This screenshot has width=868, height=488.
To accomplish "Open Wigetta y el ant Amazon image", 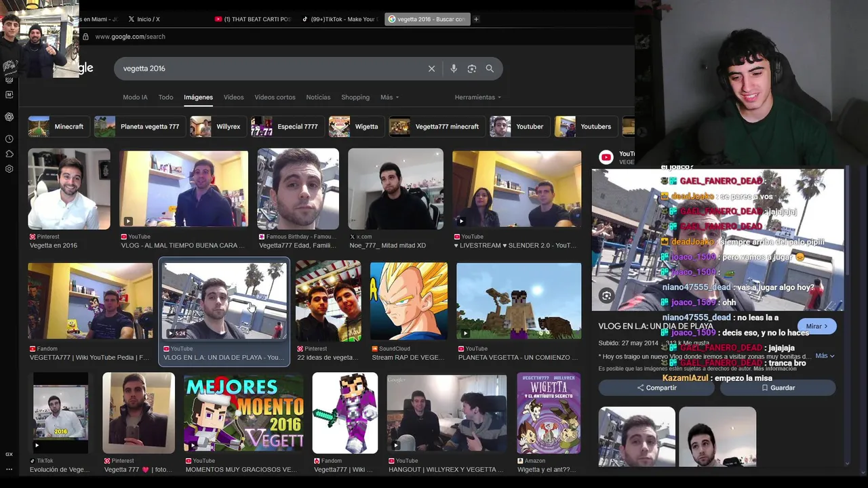I will [x=549, y=412].
